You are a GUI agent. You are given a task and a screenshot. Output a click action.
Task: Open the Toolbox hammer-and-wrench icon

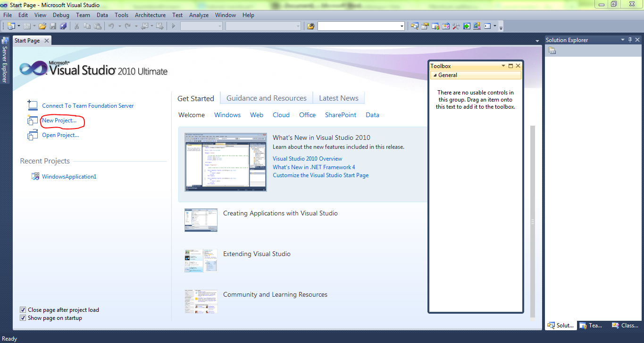click(x=456, y=26)
